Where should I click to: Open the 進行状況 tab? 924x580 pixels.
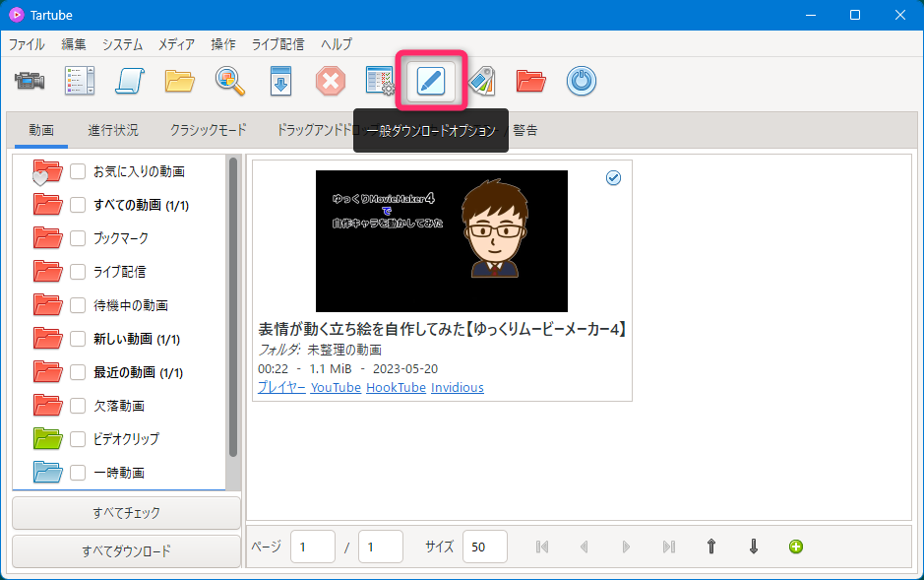113,130
